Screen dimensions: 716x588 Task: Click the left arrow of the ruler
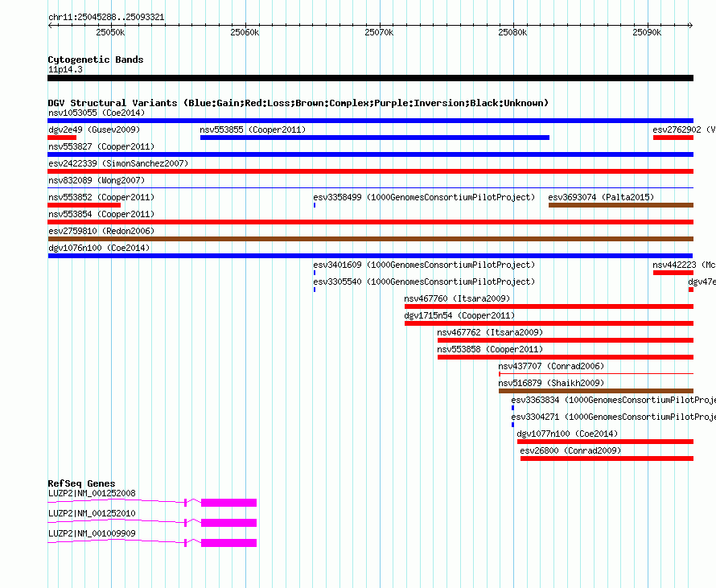coord(50,26)
